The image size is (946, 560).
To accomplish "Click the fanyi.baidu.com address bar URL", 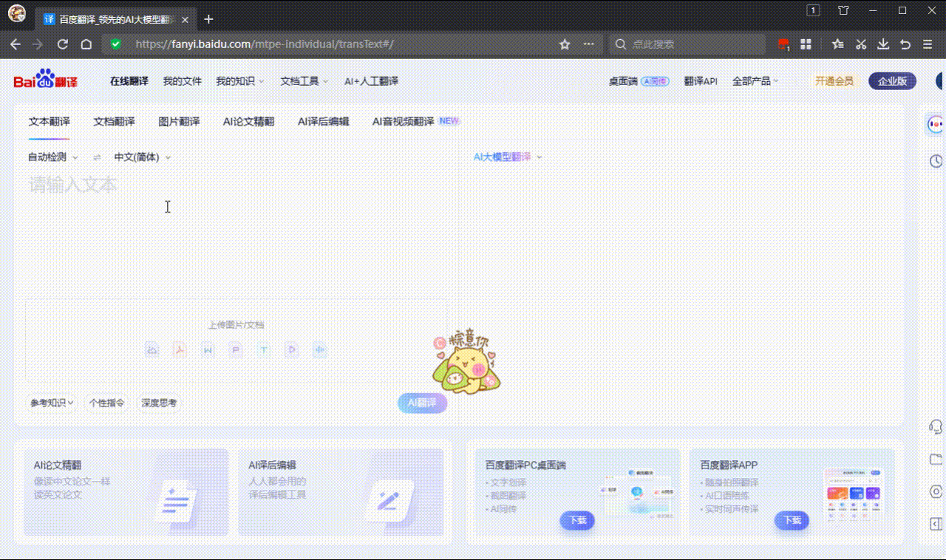I will pos(265,44).
